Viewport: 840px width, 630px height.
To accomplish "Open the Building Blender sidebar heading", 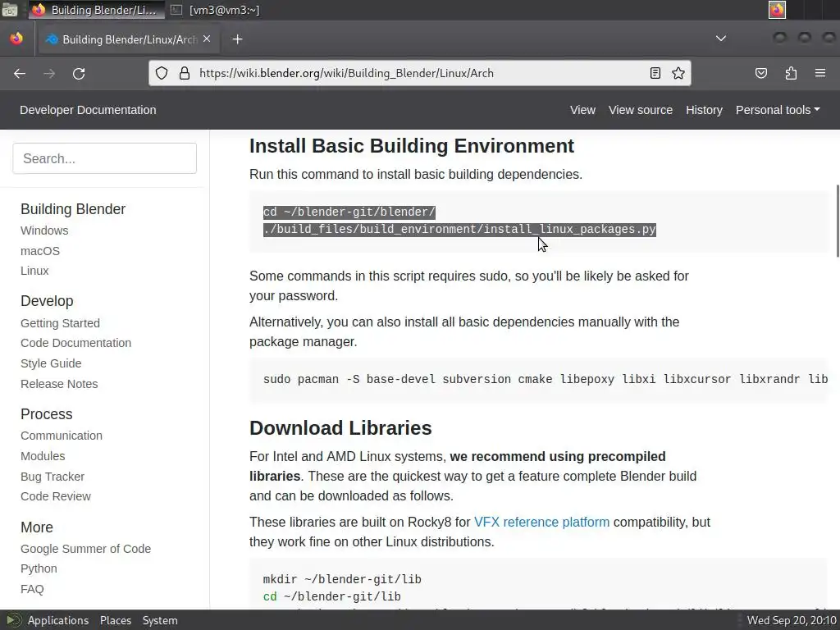I will [73, 208].
